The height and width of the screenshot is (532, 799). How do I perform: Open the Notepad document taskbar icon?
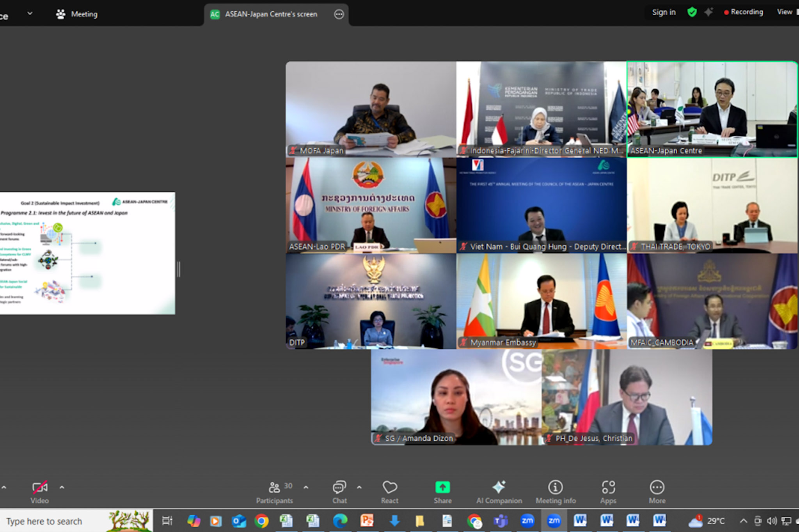pos(447,521)
